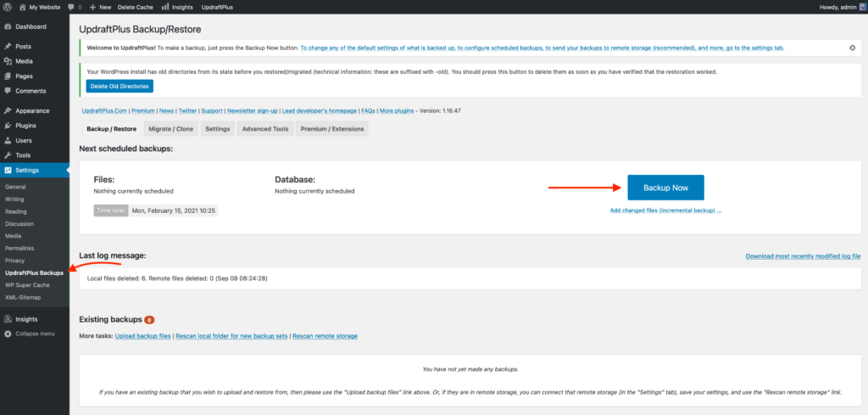The width and height of the screenshot is (868, 415).
Task: Open the Users icon in sidebar
Action: 8,140
